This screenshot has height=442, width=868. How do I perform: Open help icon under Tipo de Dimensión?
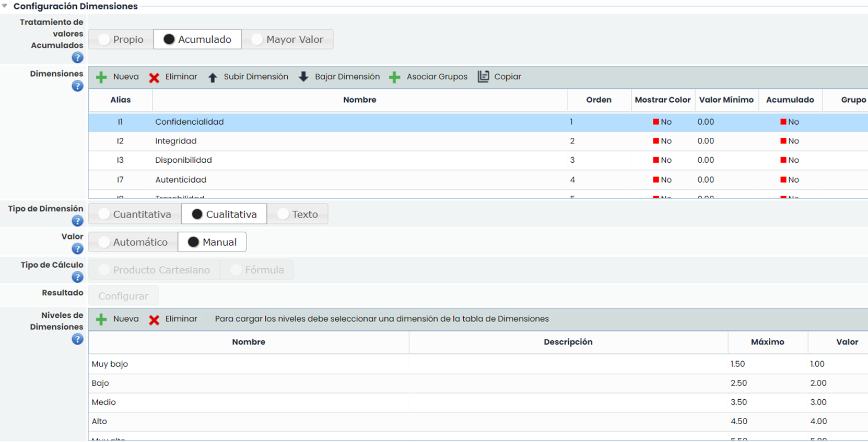coord(77,221)
